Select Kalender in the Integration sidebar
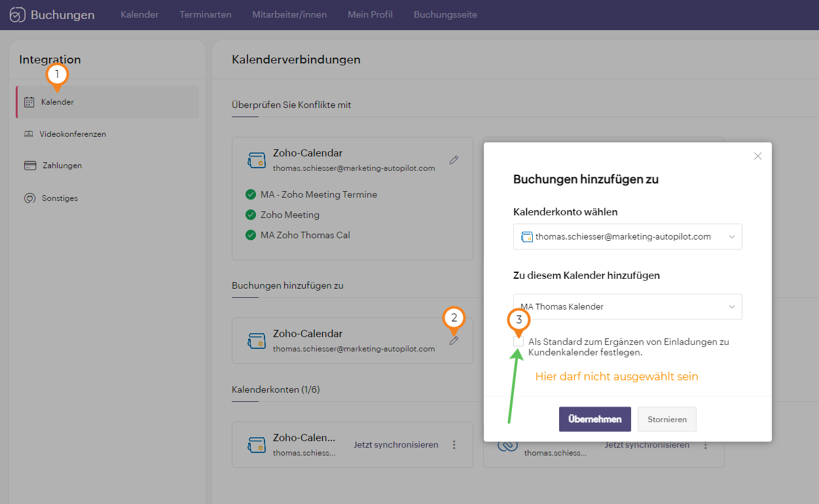The width and height of the screenshot is (819, 504). 107,102
